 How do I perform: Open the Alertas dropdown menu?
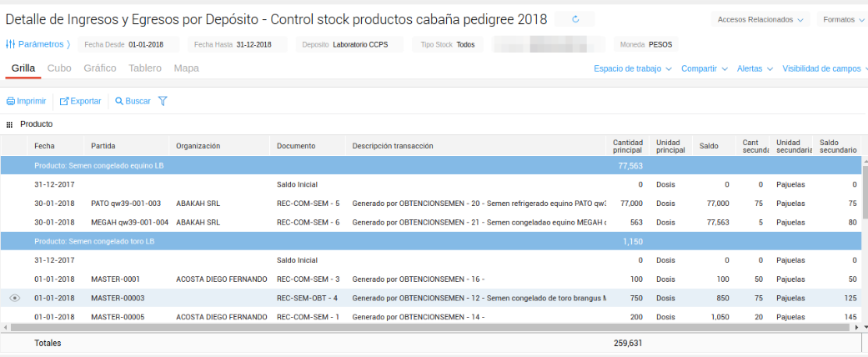tap(755, 68)
